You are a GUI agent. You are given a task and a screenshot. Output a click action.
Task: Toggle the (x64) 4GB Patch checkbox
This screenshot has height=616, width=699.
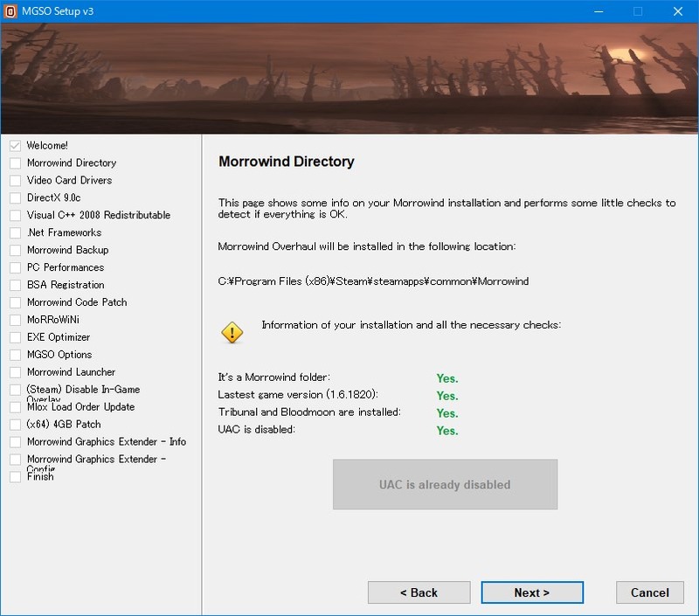point(15,425)
